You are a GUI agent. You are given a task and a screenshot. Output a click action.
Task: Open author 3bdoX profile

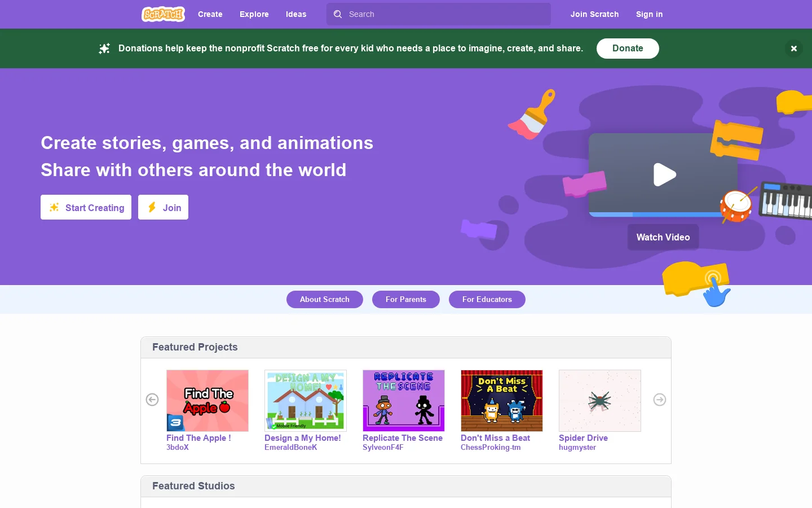[x=178, y=448]
